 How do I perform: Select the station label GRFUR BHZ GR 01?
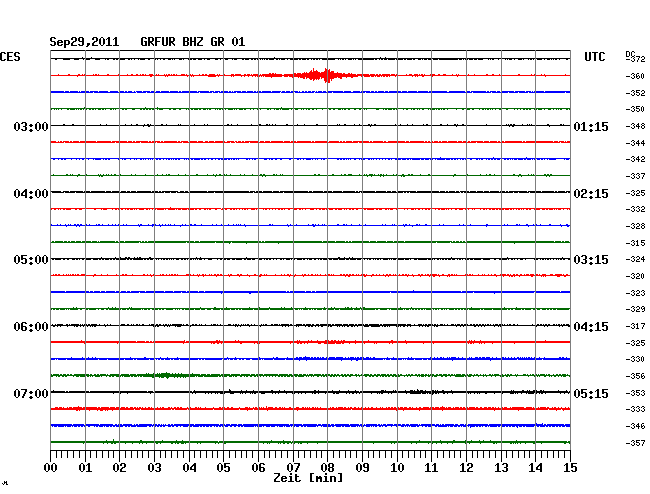(193, 42)
